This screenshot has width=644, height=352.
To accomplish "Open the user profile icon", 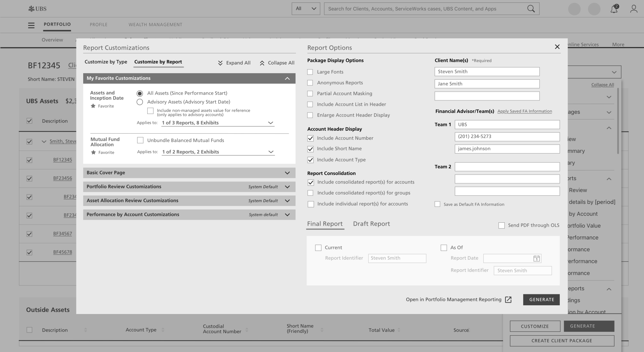I will pyautogui.click(x=634, y=9).
